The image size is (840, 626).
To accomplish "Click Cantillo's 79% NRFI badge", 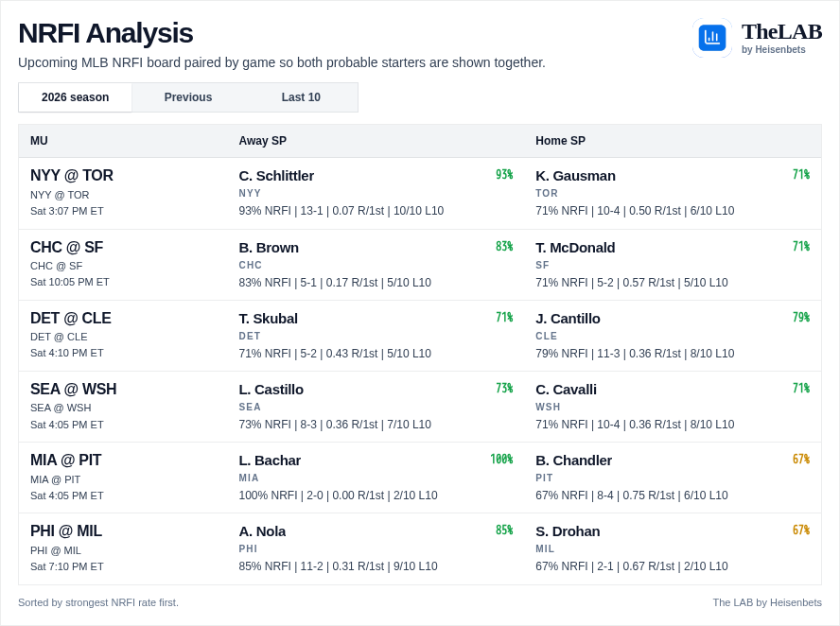I will click(801, 318).
